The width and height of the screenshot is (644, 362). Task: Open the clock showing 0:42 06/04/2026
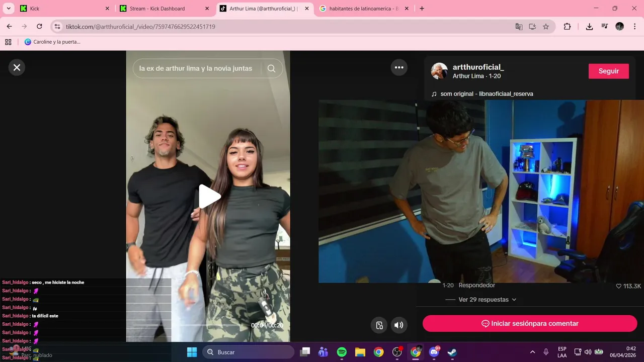(623, 352)
